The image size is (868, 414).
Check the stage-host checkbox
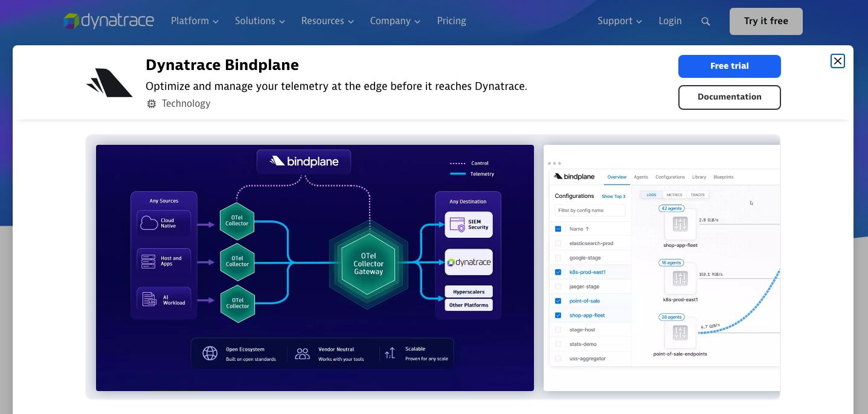click(x=558, y=330)
